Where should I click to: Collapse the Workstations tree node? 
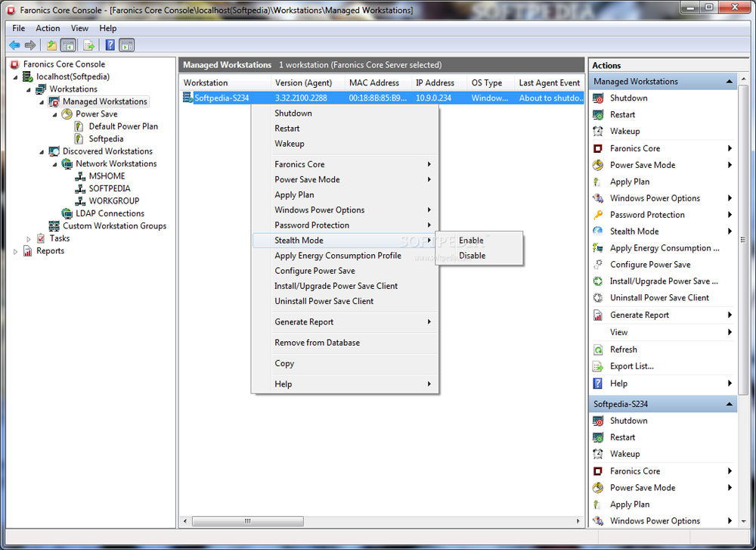[x=29, y=90]
